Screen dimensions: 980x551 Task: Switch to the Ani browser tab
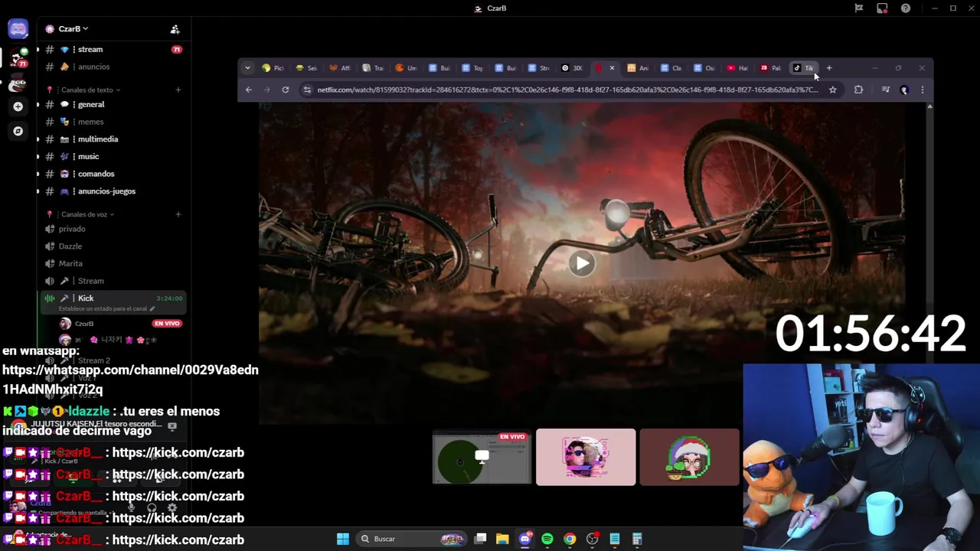point(638,68)
